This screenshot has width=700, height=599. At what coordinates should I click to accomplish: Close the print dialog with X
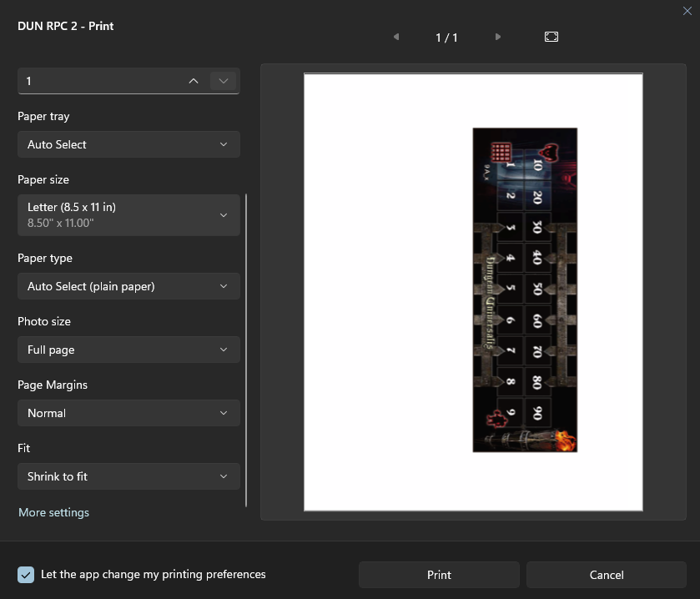pos(687,11)
